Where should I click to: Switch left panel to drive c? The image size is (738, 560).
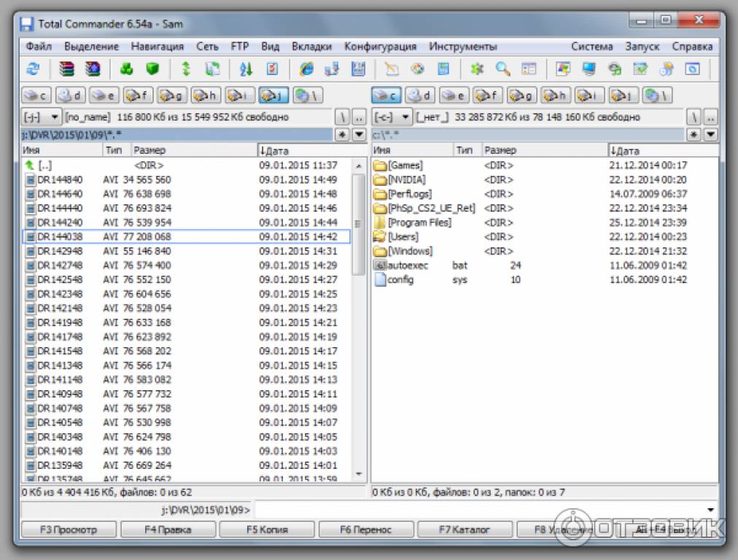click(x=36, y=96)
